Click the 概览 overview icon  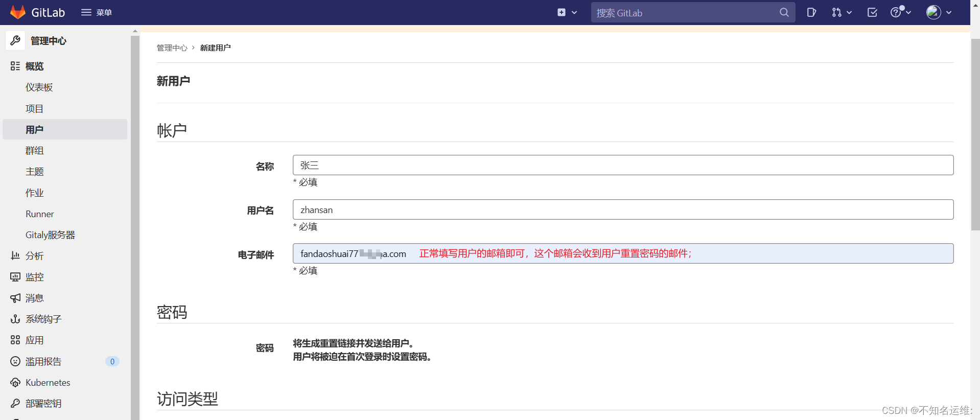click(x=15, y=66)
